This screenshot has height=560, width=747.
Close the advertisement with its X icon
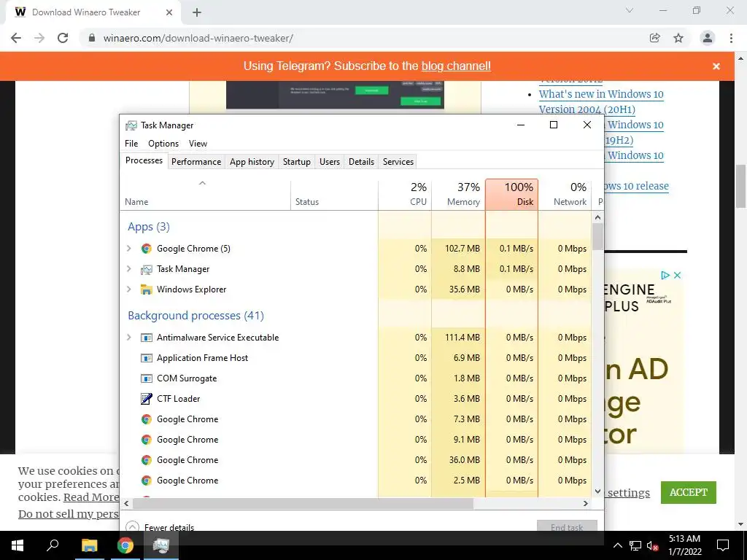point(677,275)
